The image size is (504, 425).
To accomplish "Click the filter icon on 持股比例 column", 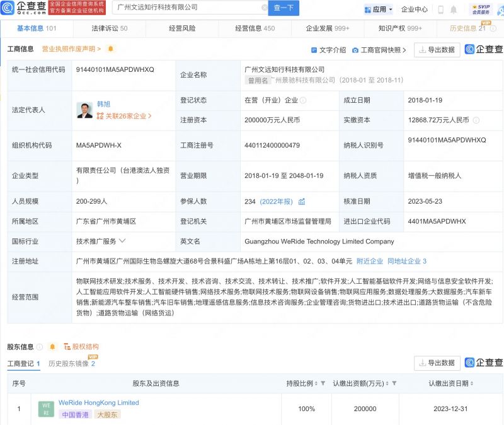I will tap(323, 383).
